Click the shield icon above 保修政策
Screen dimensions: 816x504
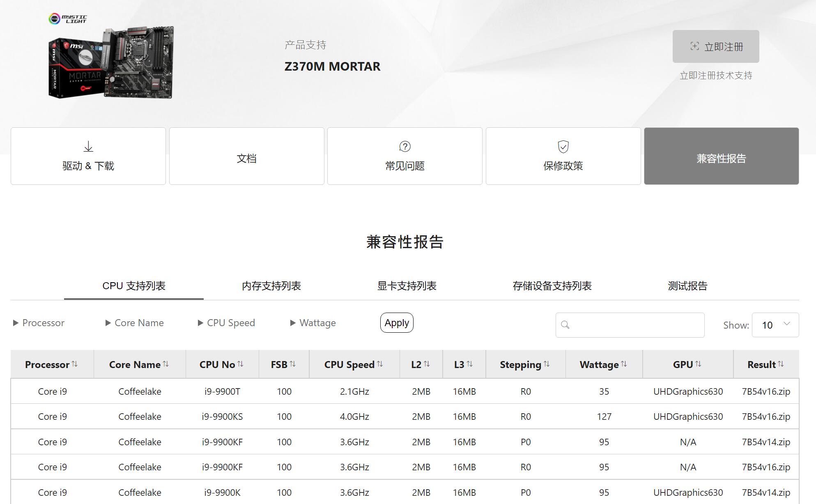pyautogui.click(x=563, y=146)
